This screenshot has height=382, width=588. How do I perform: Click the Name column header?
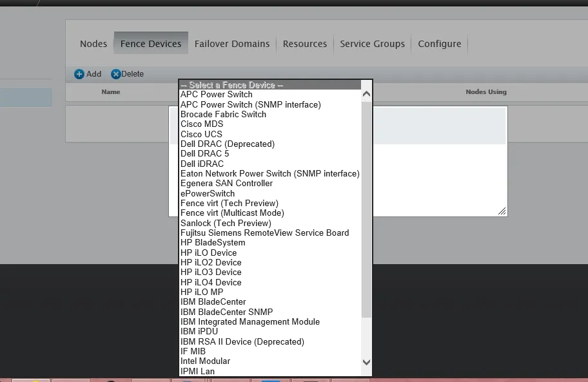pyautogui.click(x=111, y=91)
